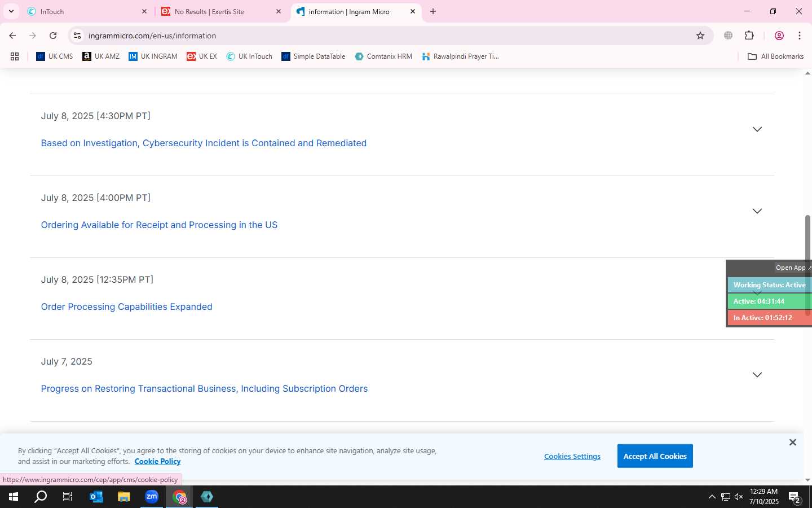
Task: Close the No Results Exertis tab
Action: click(279, 11)
